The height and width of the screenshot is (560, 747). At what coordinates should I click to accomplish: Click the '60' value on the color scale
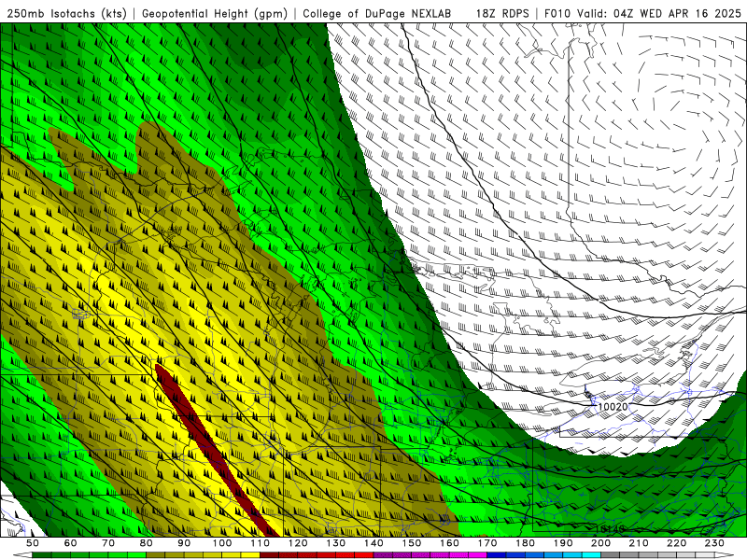click(x=70, y=543)
